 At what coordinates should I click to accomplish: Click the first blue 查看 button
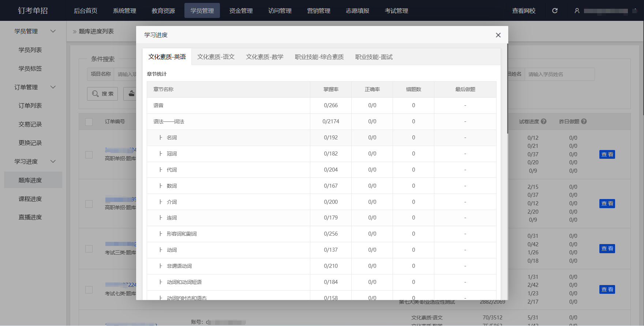tap(607, 154)
